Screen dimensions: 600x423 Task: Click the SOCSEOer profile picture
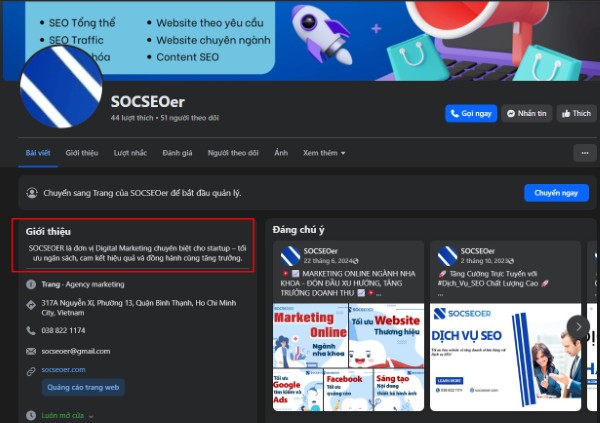tap(61, 87)
